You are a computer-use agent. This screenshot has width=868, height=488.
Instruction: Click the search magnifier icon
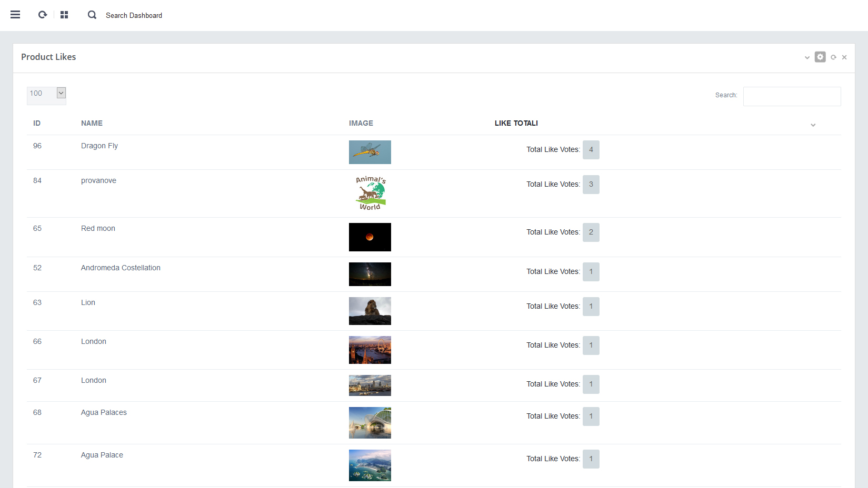92,15
